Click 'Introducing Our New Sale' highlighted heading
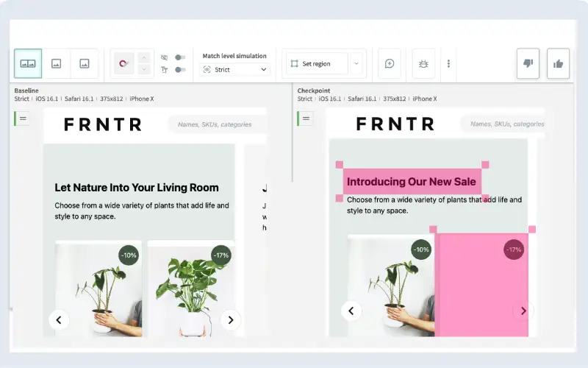Viewport: 588px width, 368px height. click(x=412, y=182)
